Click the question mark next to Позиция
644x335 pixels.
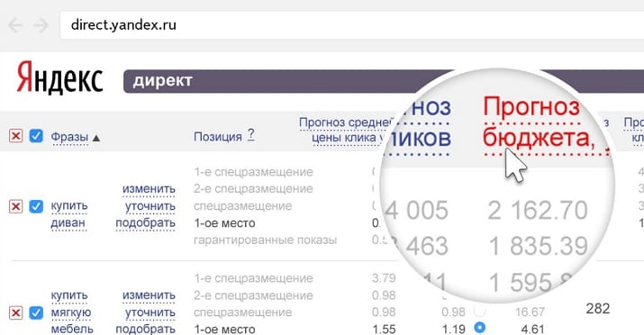(x=250, y=135)
